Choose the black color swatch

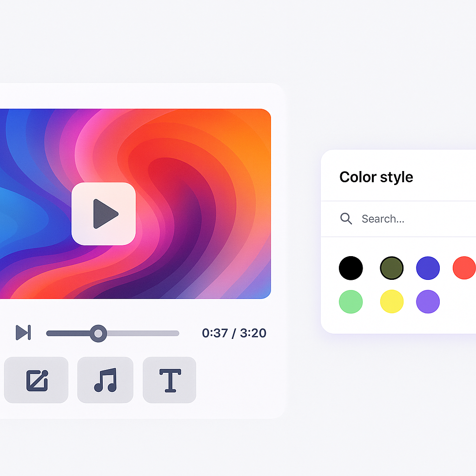[x=350, y=268]
